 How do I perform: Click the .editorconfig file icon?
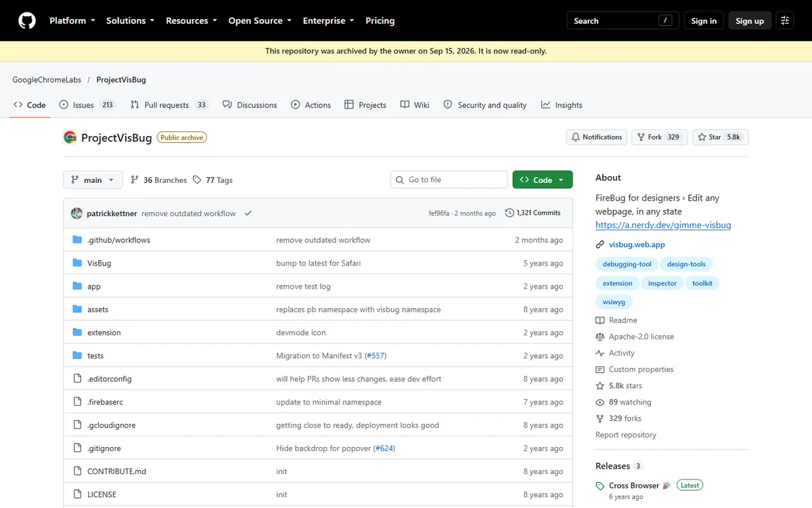coord(77,379)
